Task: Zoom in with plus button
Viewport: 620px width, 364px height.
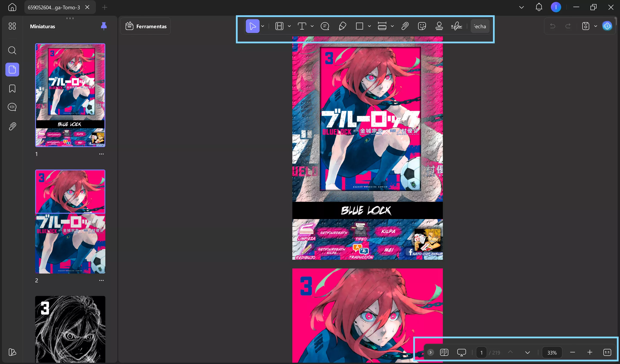Action: (x=589, y=352)
